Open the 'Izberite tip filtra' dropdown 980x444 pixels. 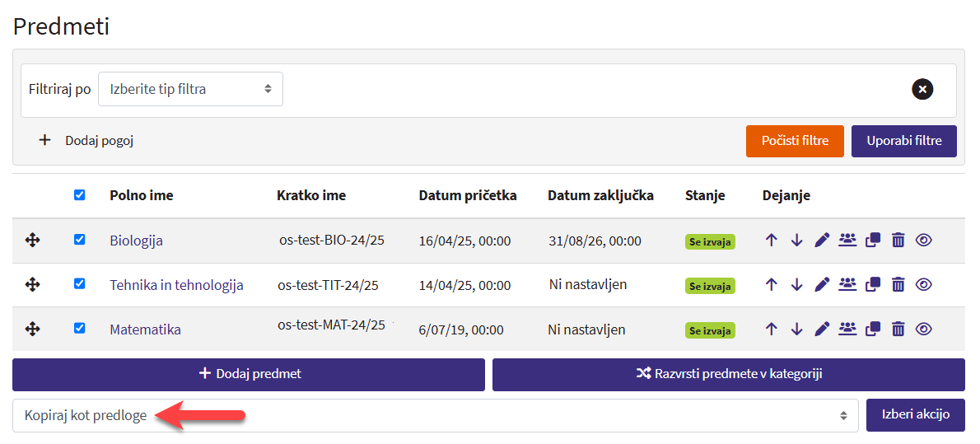click(x=190, y=89)
